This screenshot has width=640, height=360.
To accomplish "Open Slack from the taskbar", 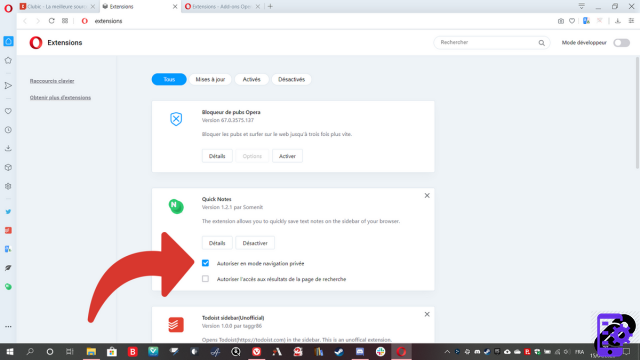I will (x=380, y=351).
